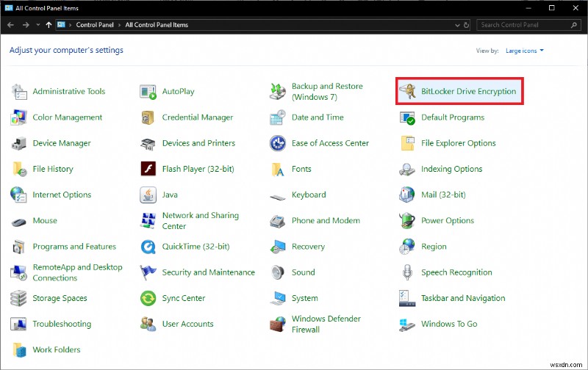Click the Programs and Features icon
The height and width of the screenshot is (370, 588).
coord(19,247)
